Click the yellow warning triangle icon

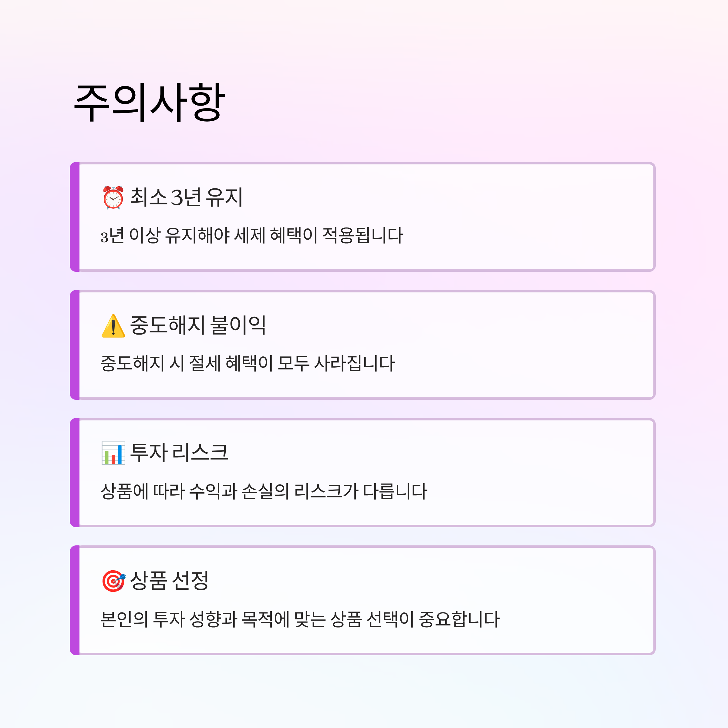[x=113, y=325]
